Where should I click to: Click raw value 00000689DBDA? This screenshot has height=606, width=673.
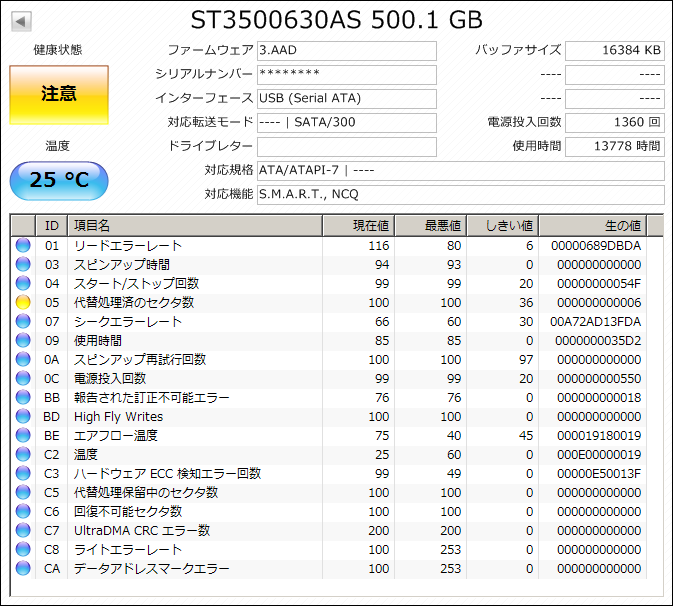(596, 245)
